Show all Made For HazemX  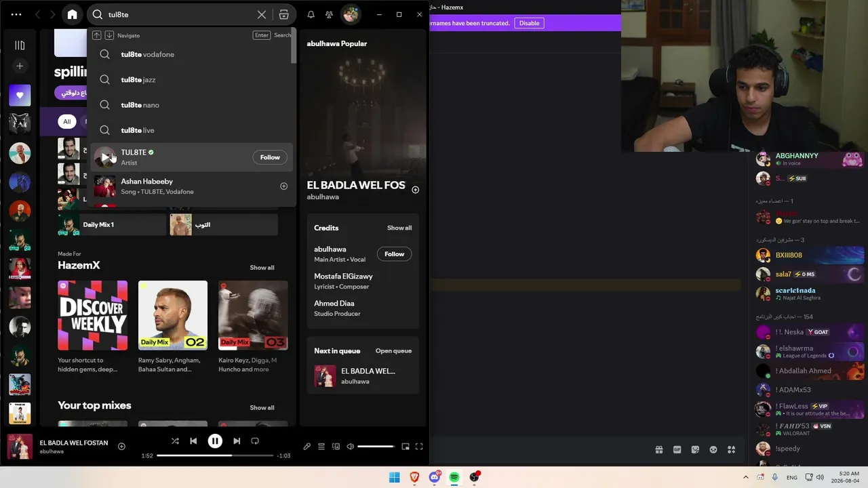(x=262, y=268)
